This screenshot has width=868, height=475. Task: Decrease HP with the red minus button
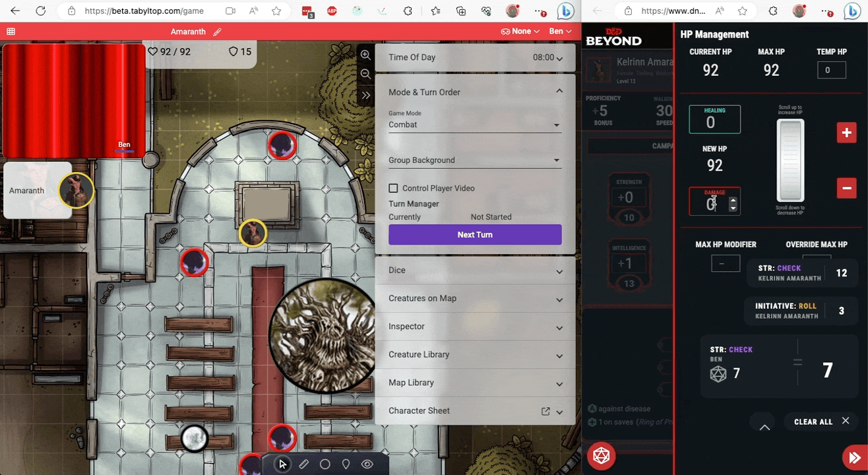846,188
